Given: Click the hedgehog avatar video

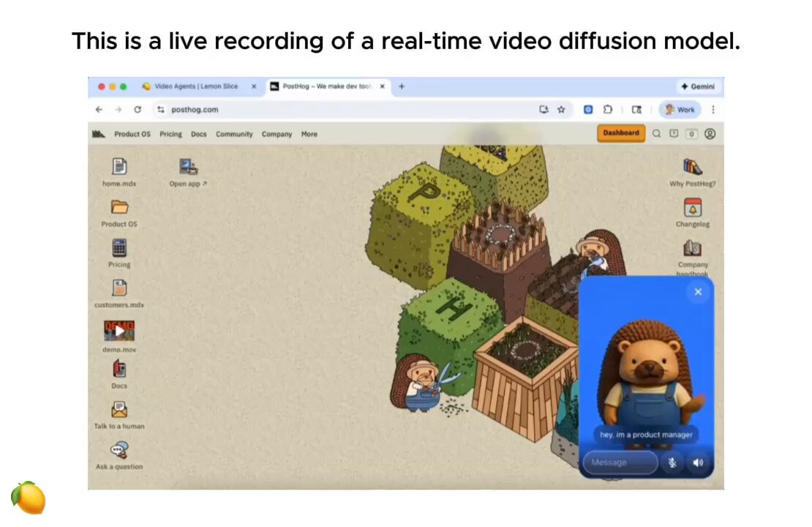Looking at the screenshot, I should pos(646,375).
